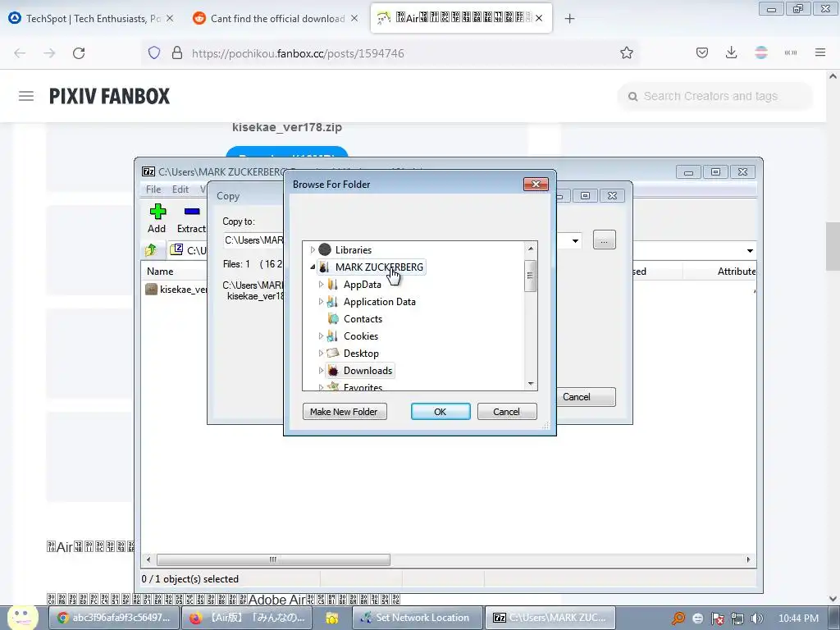Click Search Creators and tags field

coord(714,97)
